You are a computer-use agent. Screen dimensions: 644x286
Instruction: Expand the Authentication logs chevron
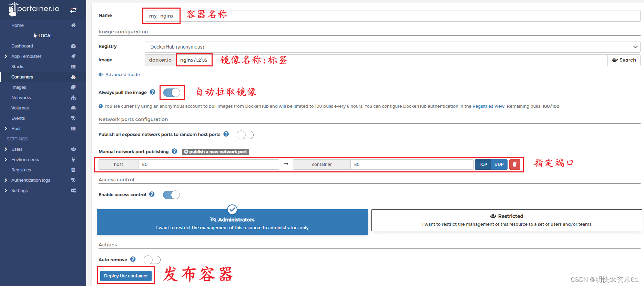6,180
